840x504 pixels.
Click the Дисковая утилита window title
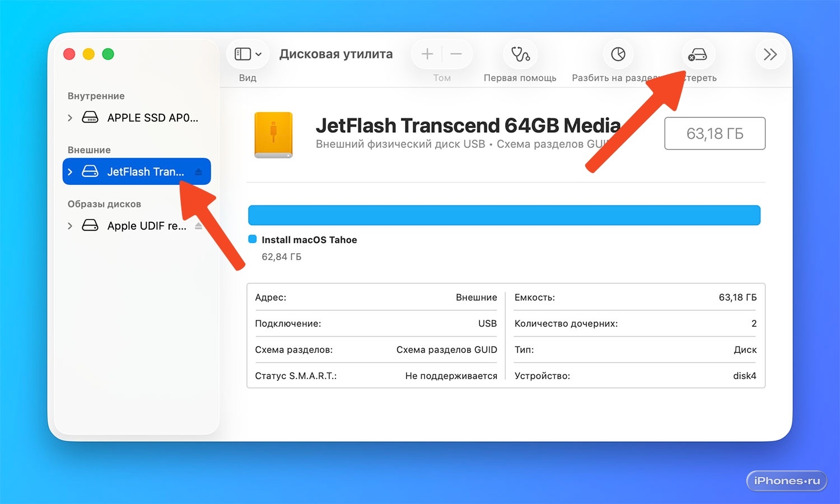[336, 54]
